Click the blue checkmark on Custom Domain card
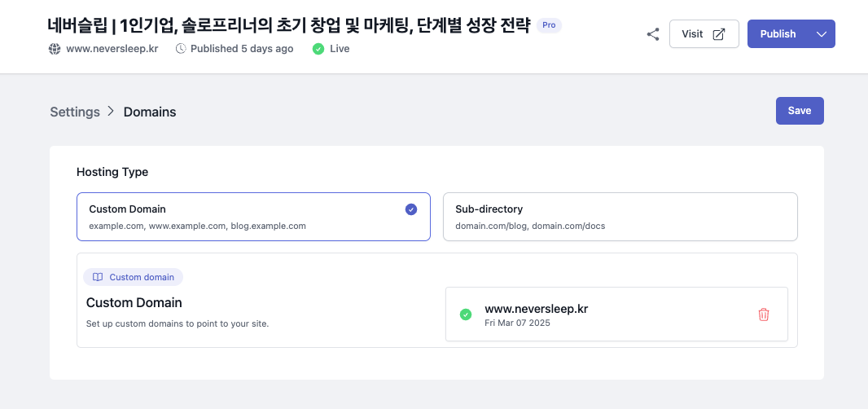 (410, 209)
